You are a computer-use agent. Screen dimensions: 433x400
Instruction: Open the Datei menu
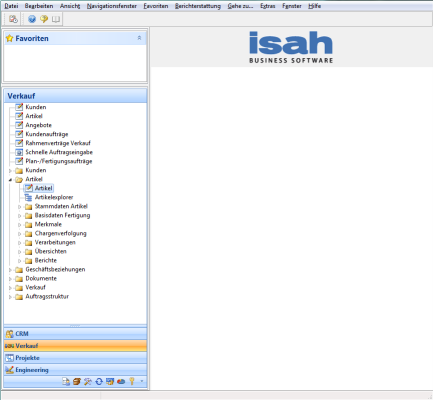(11, 6)
